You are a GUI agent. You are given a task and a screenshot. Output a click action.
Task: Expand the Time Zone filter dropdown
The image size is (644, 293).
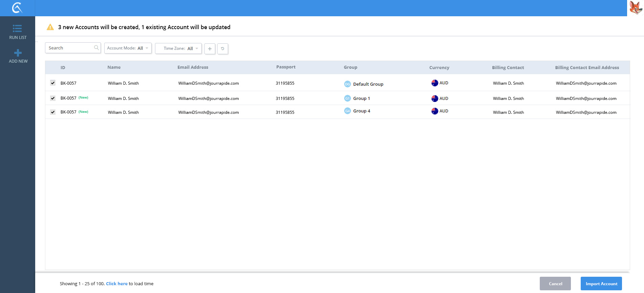tap(178, 48)
